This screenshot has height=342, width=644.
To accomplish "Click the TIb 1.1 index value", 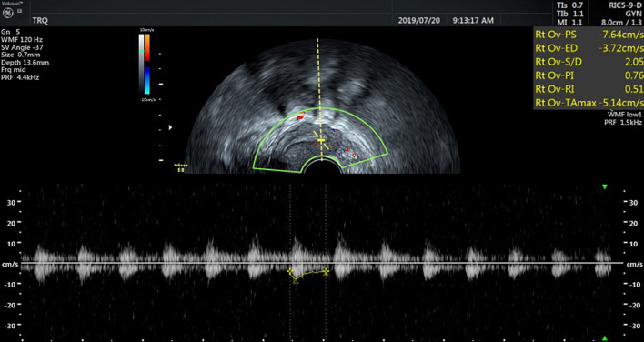I will 569,14.
